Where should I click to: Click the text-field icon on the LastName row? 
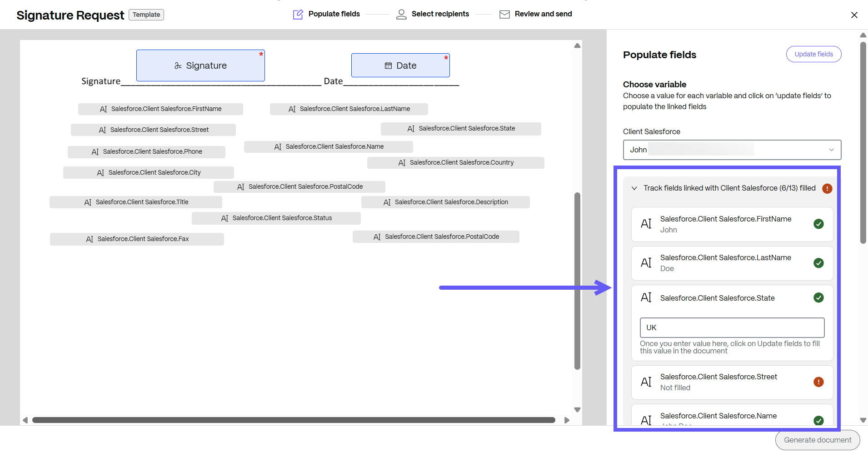point(646,263)
